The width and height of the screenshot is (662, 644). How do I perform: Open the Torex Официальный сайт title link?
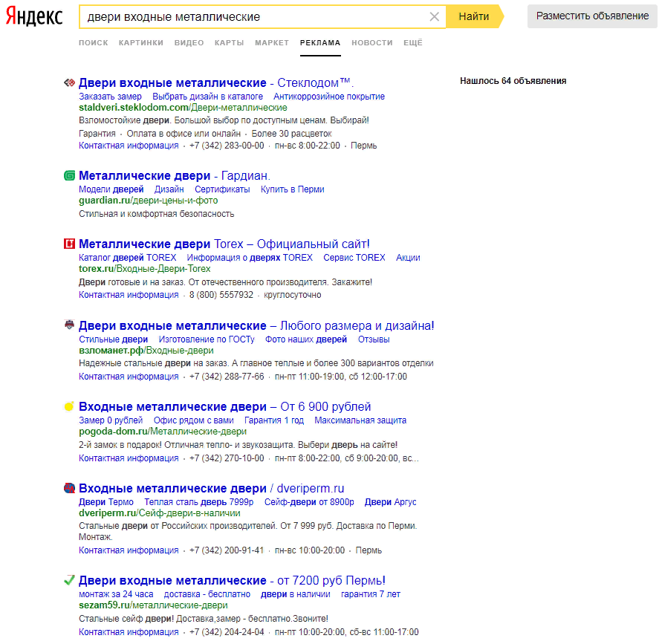coord(224,244)
